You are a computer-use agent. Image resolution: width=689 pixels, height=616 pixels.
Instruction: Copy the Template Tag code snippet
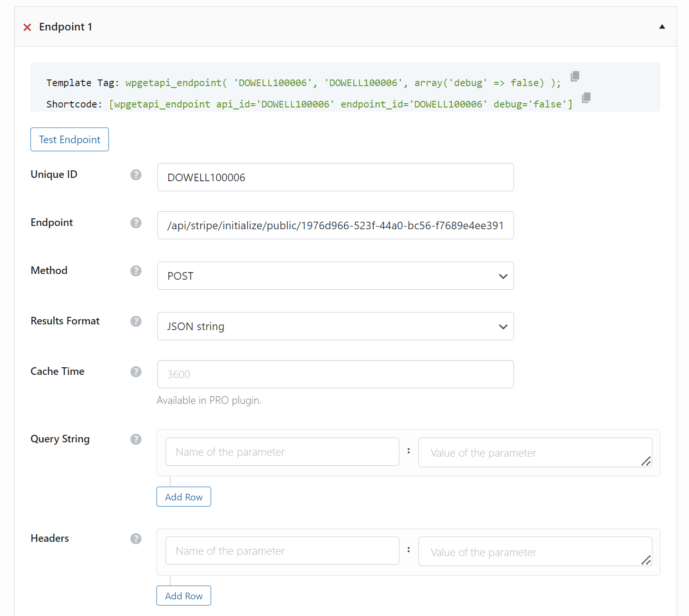(575, 76)
